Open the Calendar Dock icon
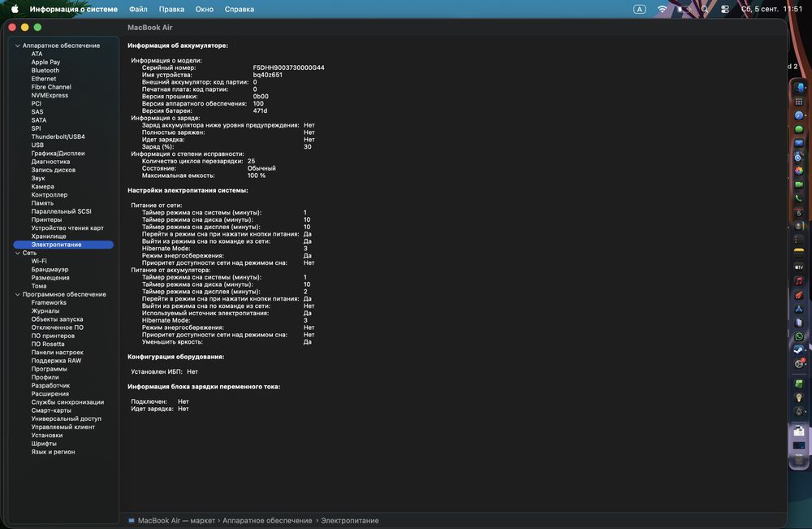The width and height of the screenshot is (812, 529). [x=799, y=212]
